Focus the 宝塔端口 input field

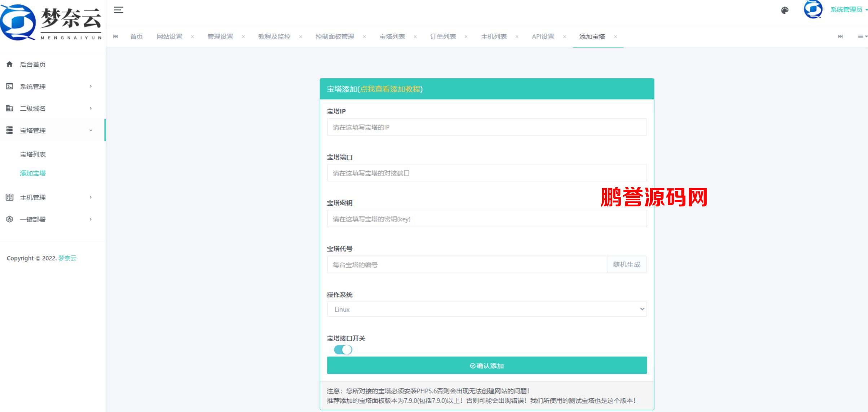pyautogui.click(x=487, y=173)
